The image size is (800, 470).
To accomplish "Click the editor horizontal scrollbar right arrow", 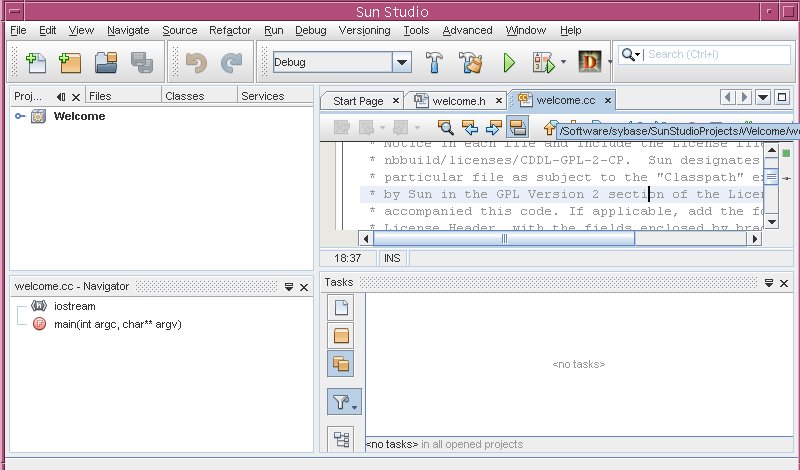I will click(x=755, y=238).
